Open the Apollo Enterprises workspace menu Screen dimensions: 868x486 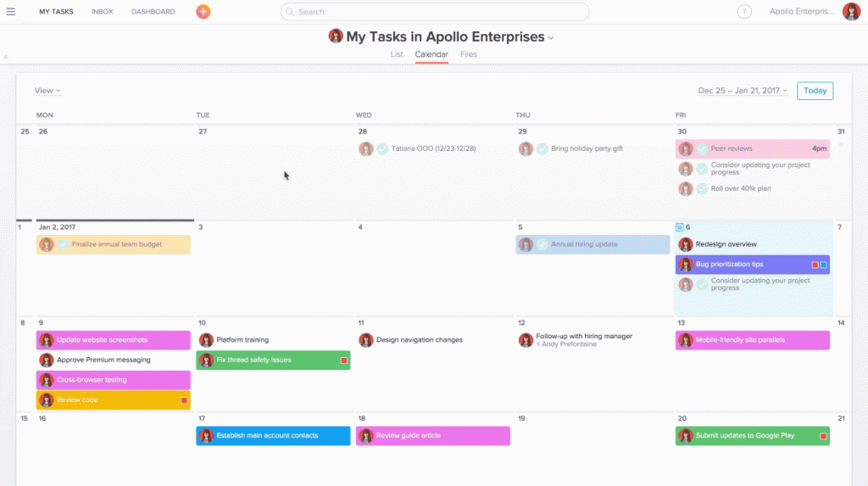click(801, 12)
